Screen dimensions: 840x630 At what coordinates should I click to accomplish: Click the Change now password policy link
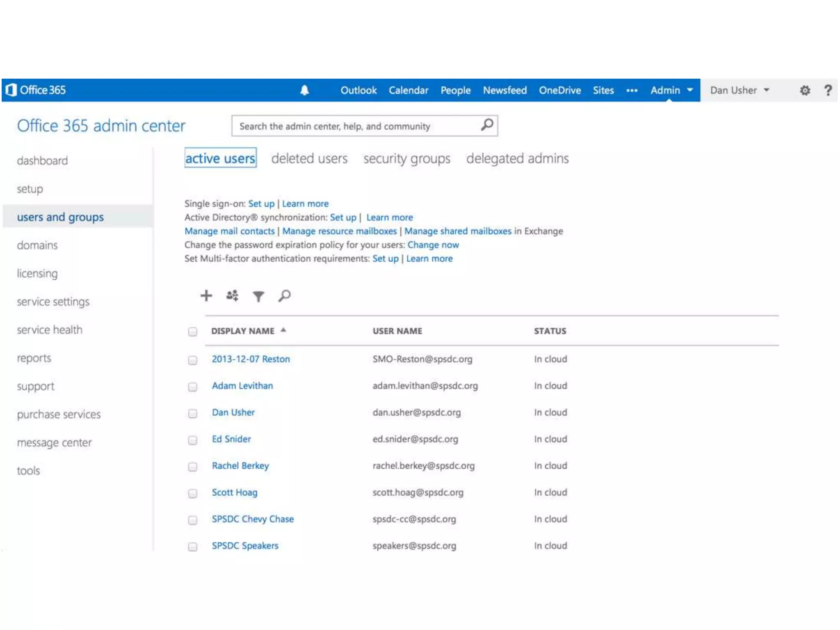click(x=433, y=245)
